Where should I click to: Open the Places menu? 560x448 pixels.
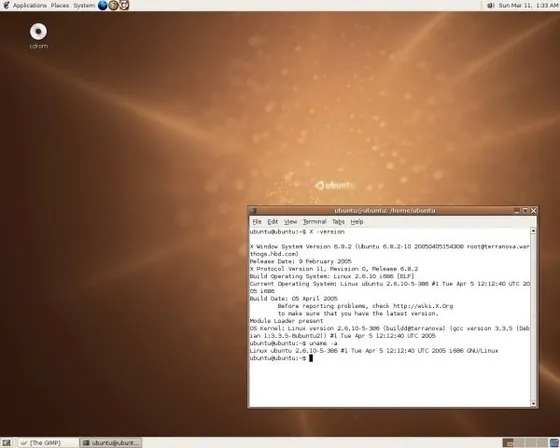tap(60, 5)
